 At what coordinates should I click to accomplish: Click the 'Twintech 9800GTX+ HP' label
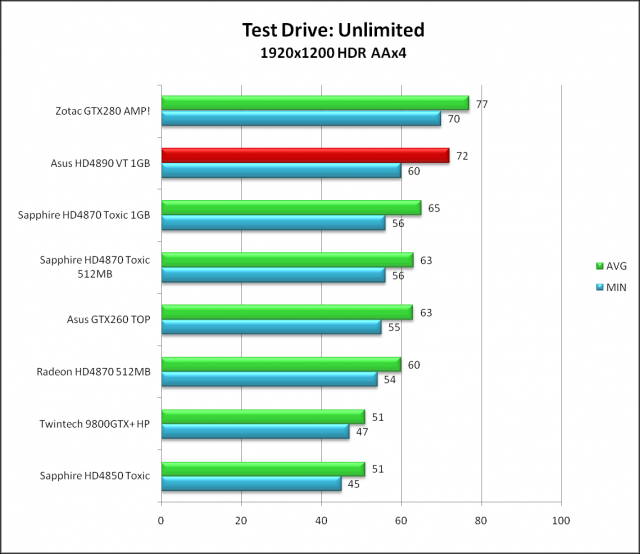95,424
